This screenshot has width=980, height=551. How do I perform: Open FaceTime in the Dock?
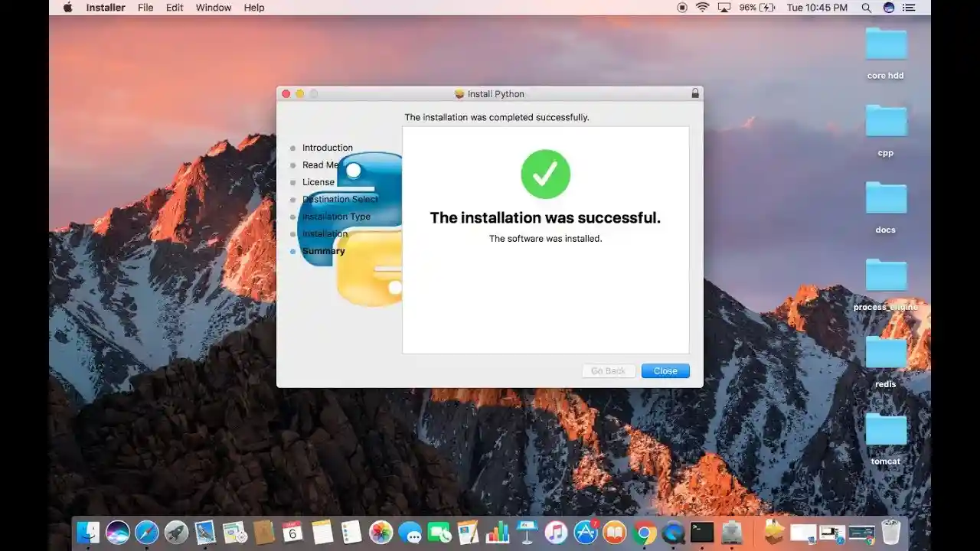(439, 532)
